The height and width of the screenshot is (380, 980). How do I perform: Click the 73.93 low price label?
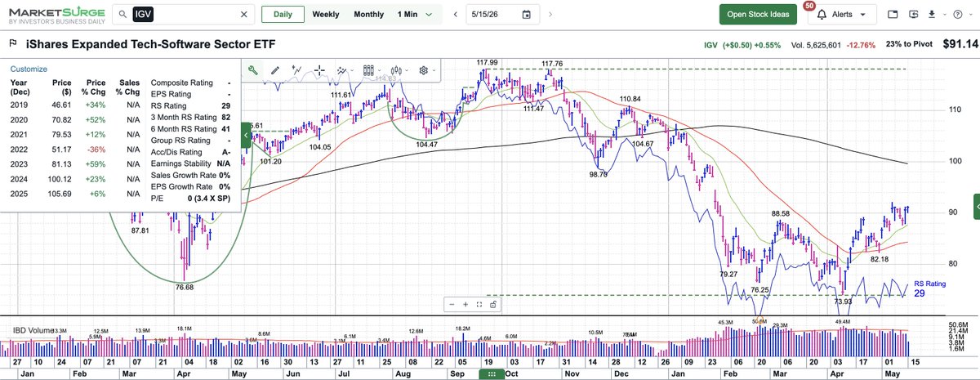click(844, 302)
